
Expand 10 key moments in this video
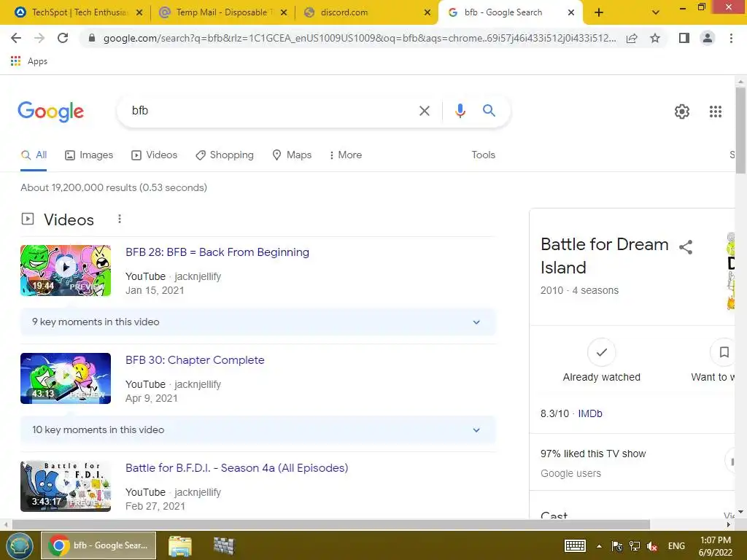click(258, 429)
